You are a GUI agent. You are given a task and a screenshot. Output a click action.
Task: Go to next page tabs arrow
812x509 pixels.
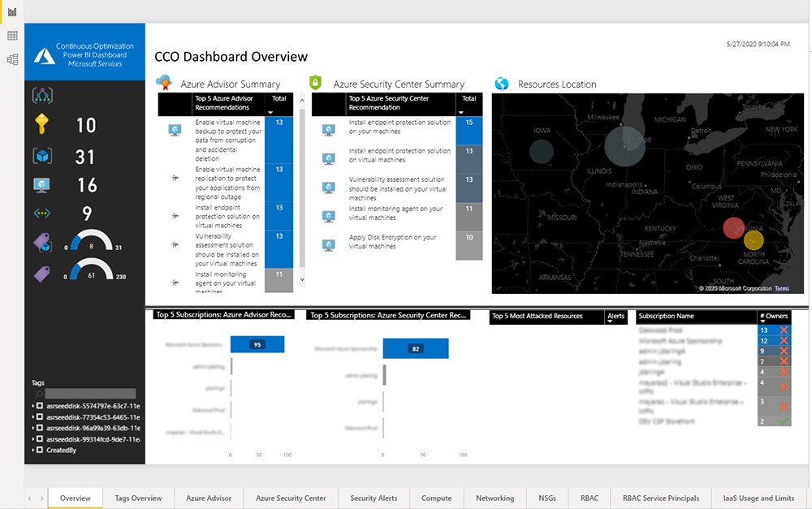tap(42, 498)
